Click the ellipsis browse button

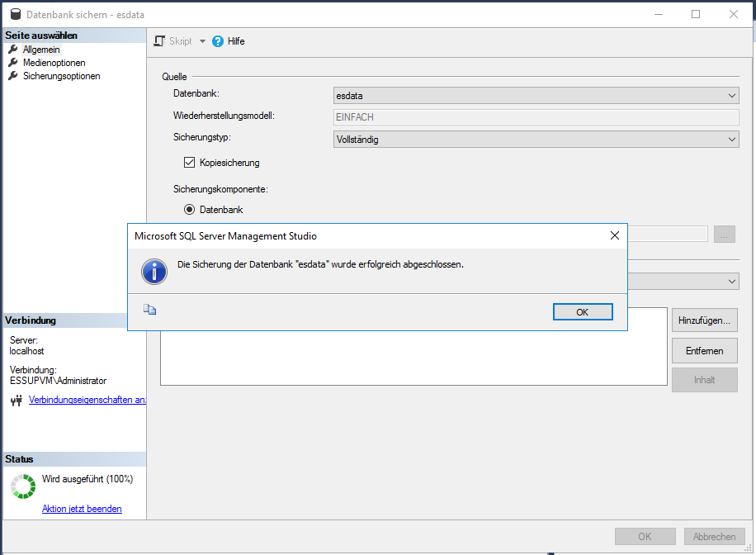click(725, 235)
